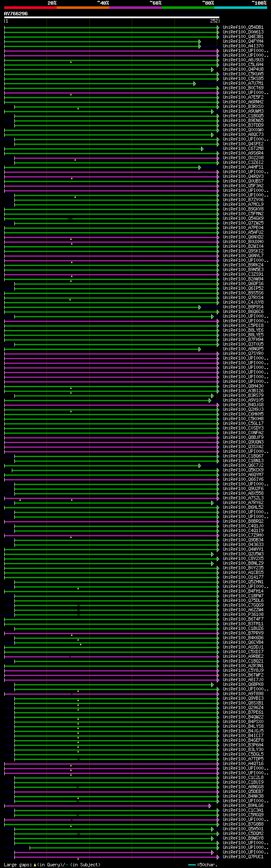Select label UniRef100_Q7SYR0

tap(243, 354)
